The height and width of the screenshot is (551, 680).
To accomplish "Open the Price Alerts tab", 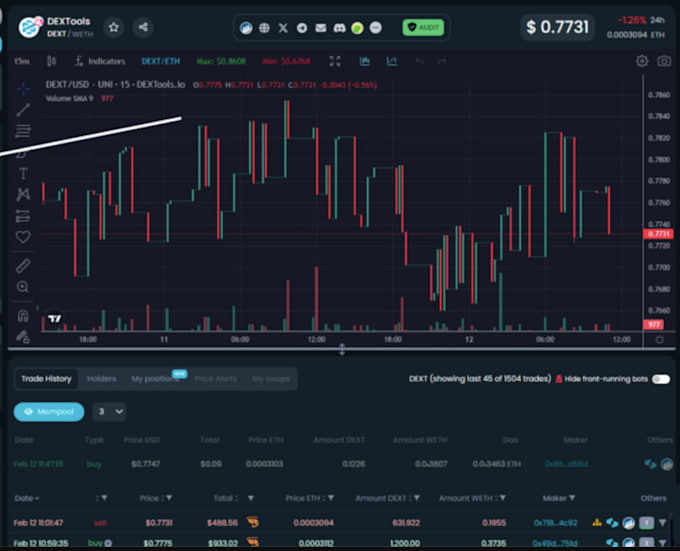I will pyautogui.click(x=216, y=379).
